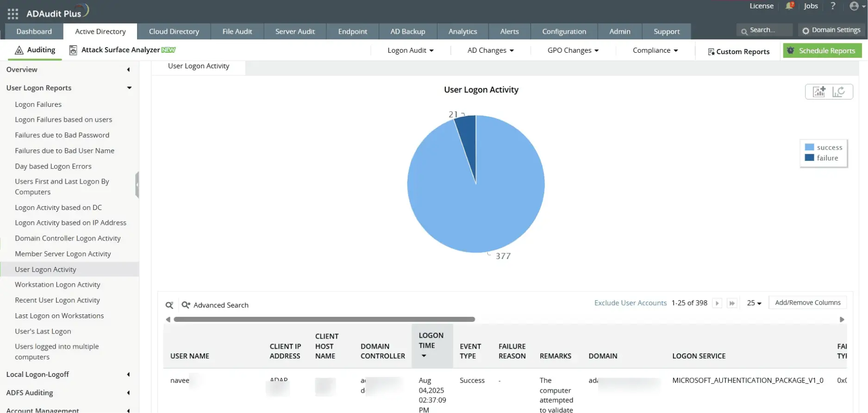868x413 pixels.
Task: Switch to the Dashboard tab
Action: [34, 31]
